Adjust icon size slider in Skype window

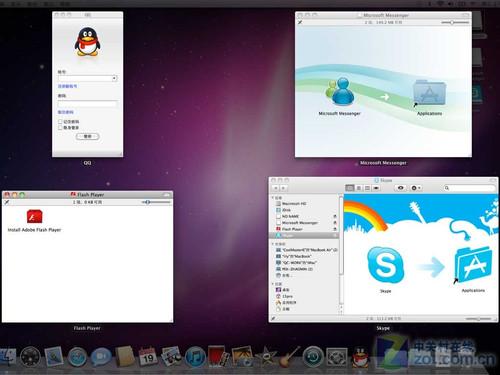[478, 319]
